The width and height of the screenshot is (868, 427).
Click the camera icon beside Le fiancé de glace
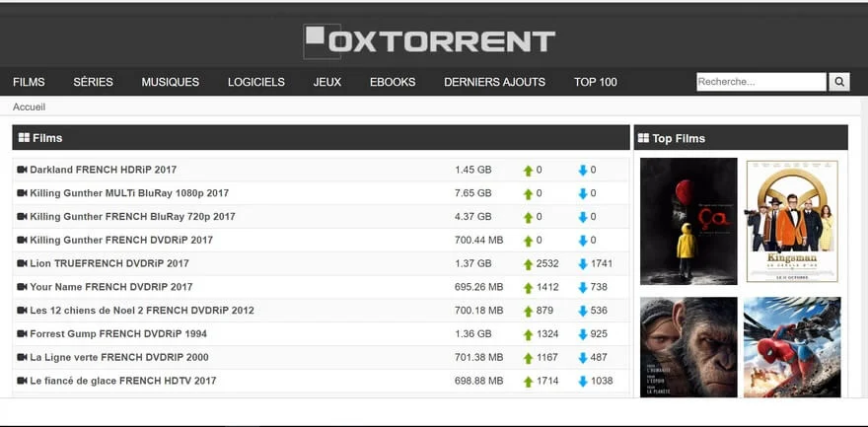coord(22,381)
